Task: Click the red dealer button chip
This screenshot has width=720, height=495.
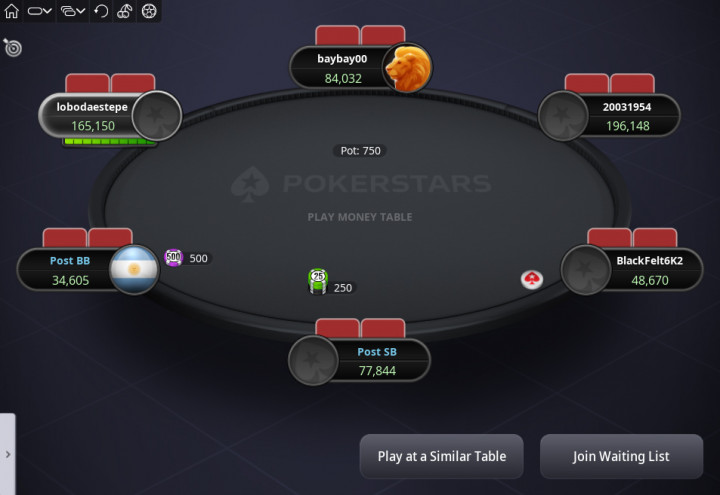Action: (x=532, y=279)
